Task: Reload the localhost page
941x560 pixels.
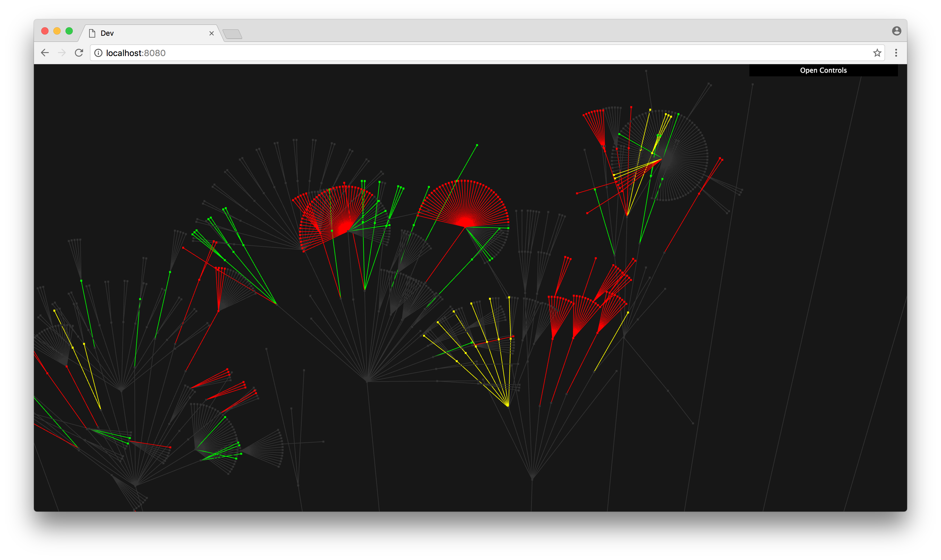Action: [79, 53]
